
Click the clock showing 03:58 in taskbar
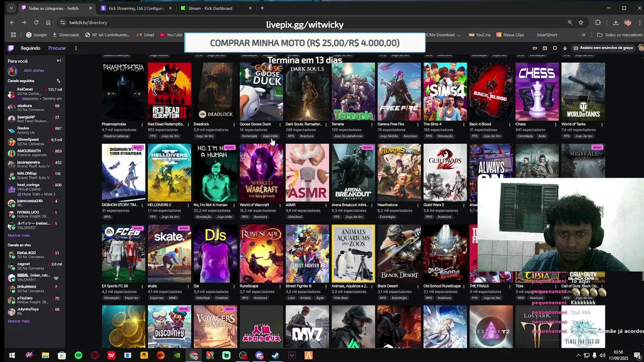pyautogui.click(x=618, y=355)
